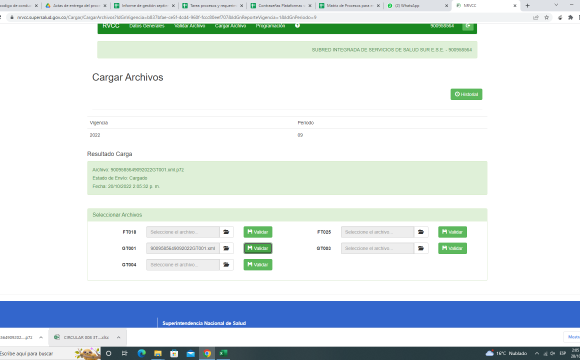
Task: Select the FT025 file input field
Action: pos(377,232)
